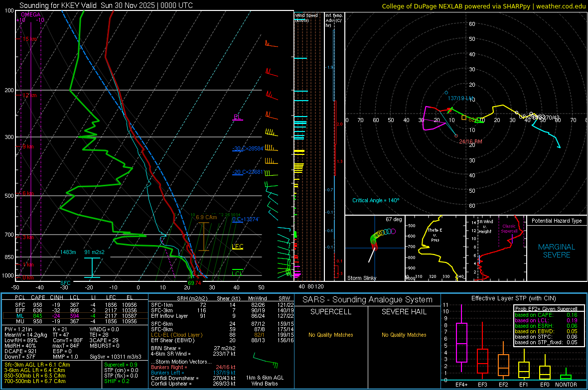Viewport: 588px width, 390px height.
Task: Click the SEVERE HAIL column header
Action: (x=404, y=312)
